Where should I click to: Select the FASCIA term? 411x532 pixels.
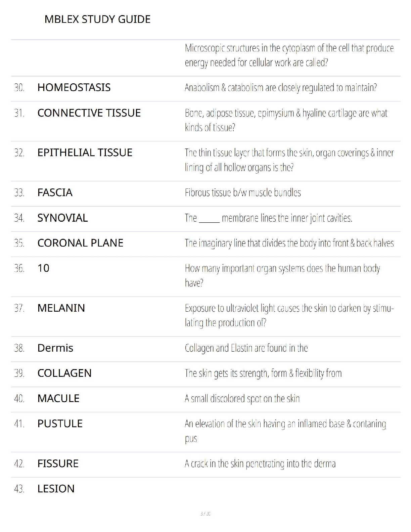55,193
